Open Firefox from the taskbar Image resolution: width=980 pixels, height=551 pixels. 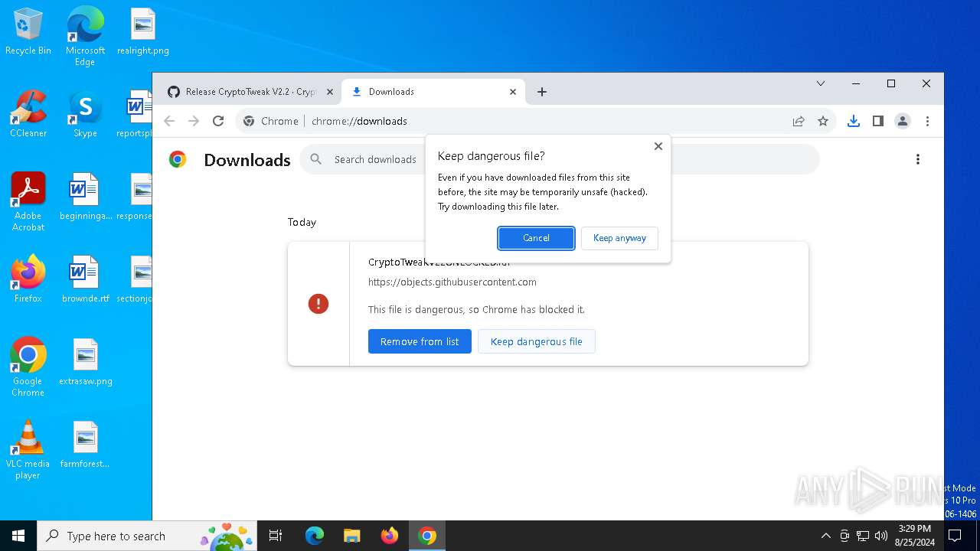tap(390, 536)
